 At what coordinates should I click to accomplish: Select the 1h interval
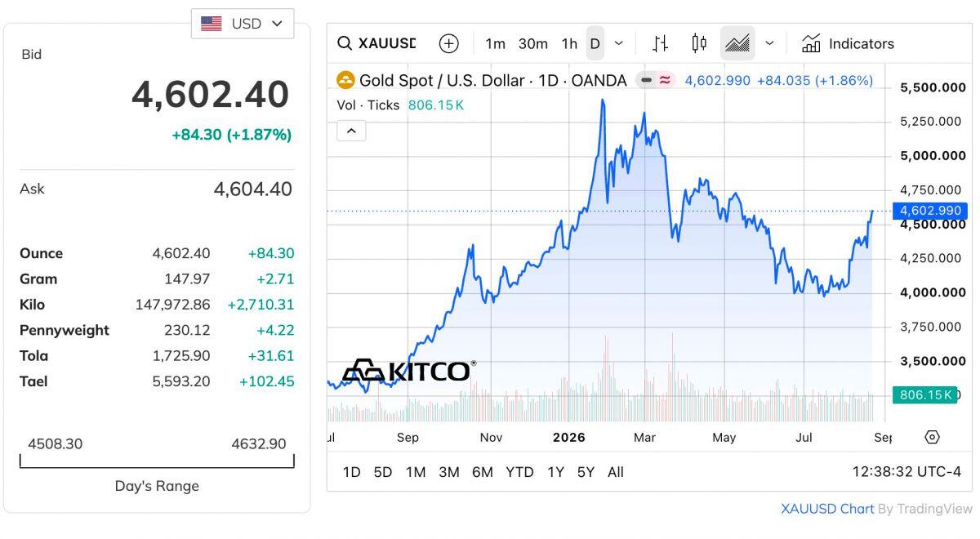[x=569, y=44]
